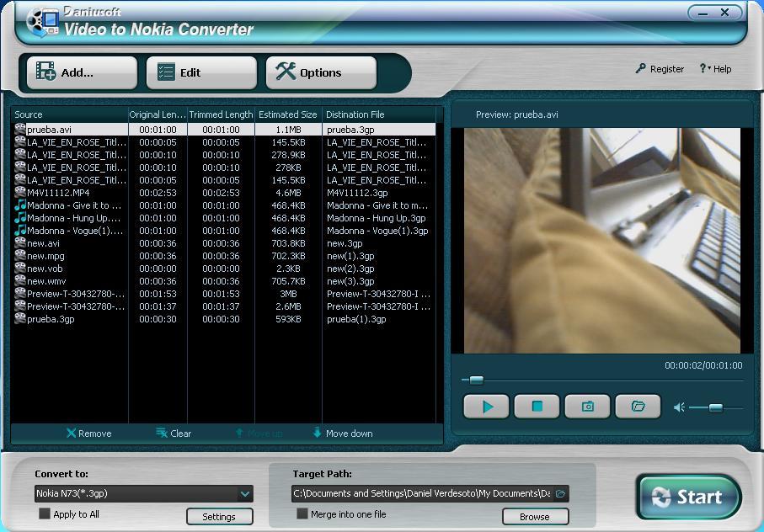Open the Help menu
This screenshot has height=532, width=764.
[x=715, y=69]
